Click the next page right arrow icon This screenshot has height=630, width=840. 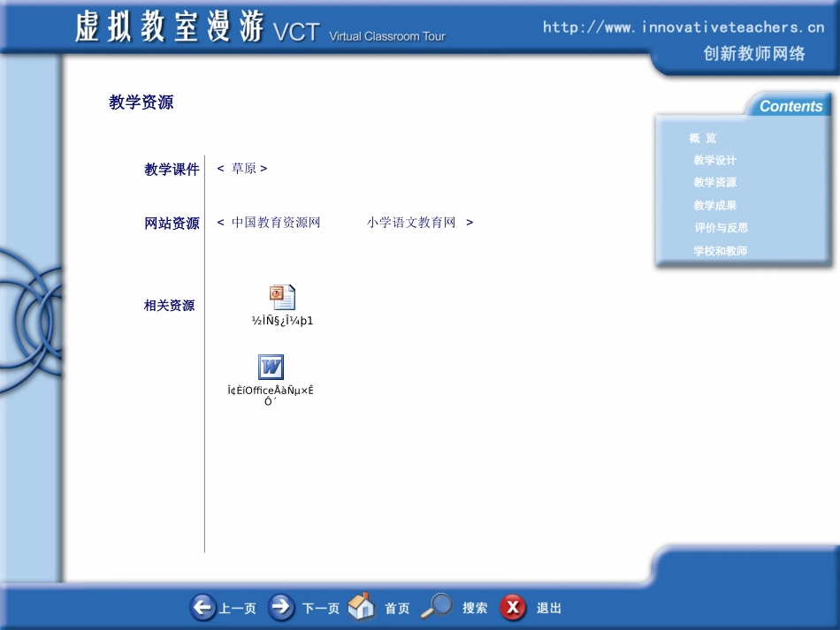click(281, 607)
